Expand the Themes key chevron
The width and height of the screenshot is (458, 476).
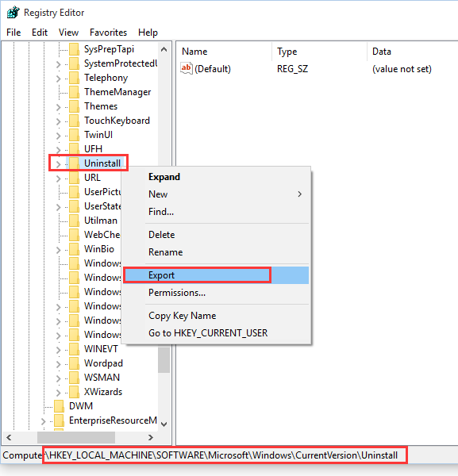pos(58,107)
